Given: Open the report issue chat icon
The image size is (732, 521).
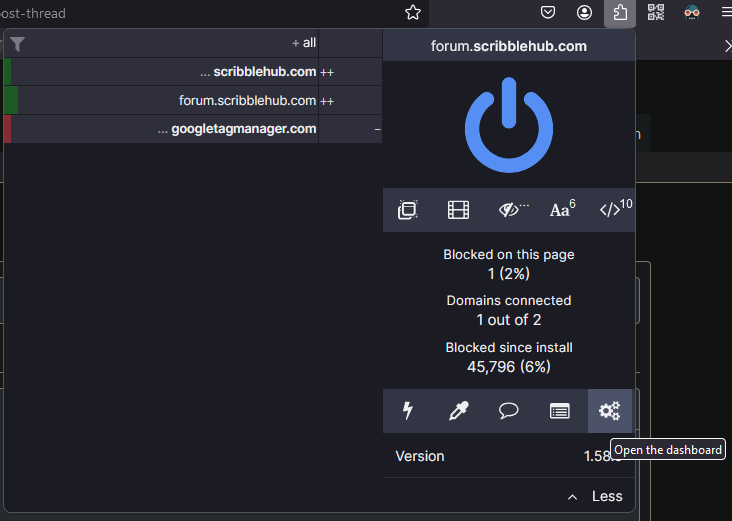Looking at the screenshot, I should (x=509, y=411).
